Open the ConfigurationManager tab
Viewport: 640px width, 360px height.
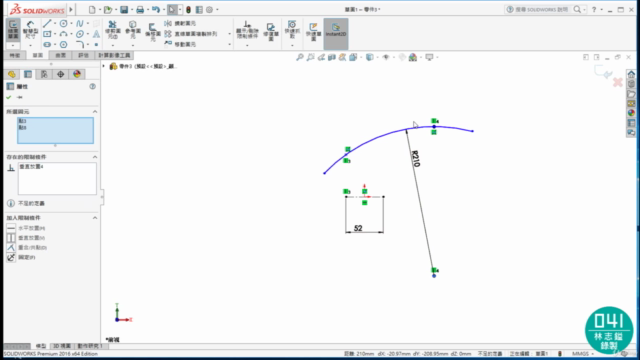(44, 74)
